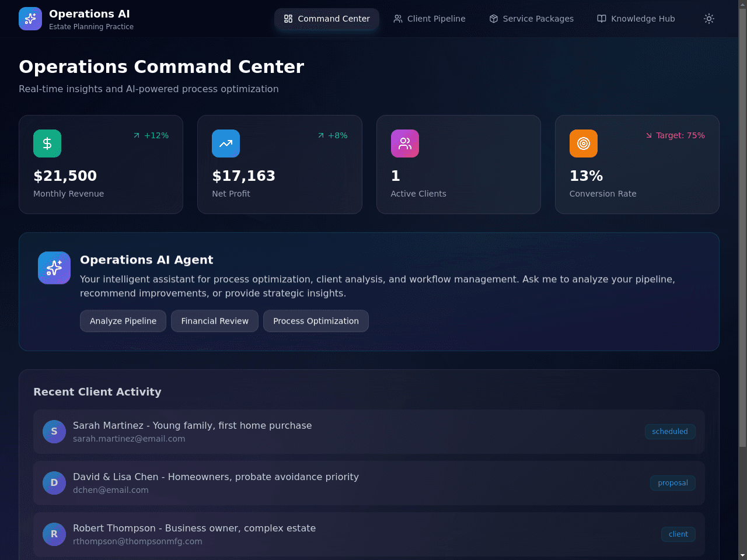
Task: Click the scrollbar up arrow
Action: [x=742, y=3]
